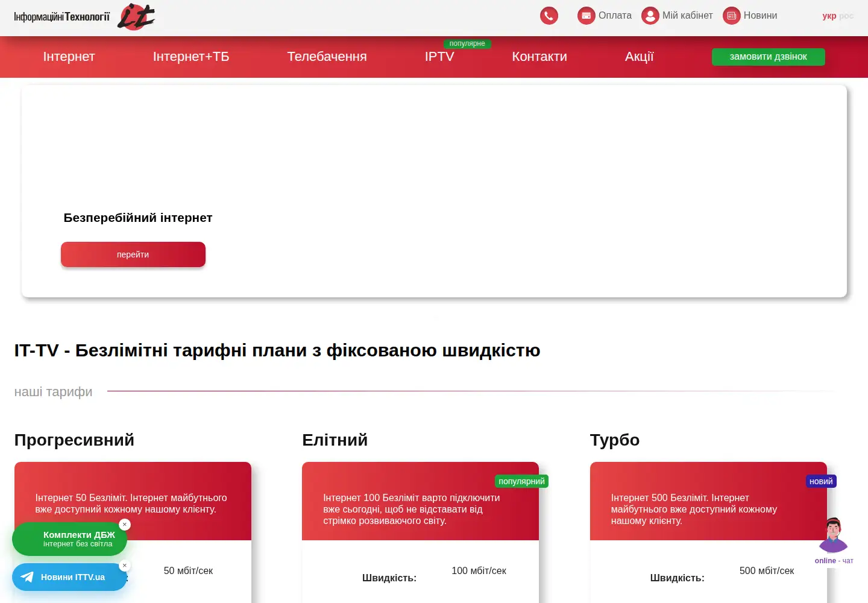Click the Комплекти ДБЖ green banner

(x=69, y=539)
